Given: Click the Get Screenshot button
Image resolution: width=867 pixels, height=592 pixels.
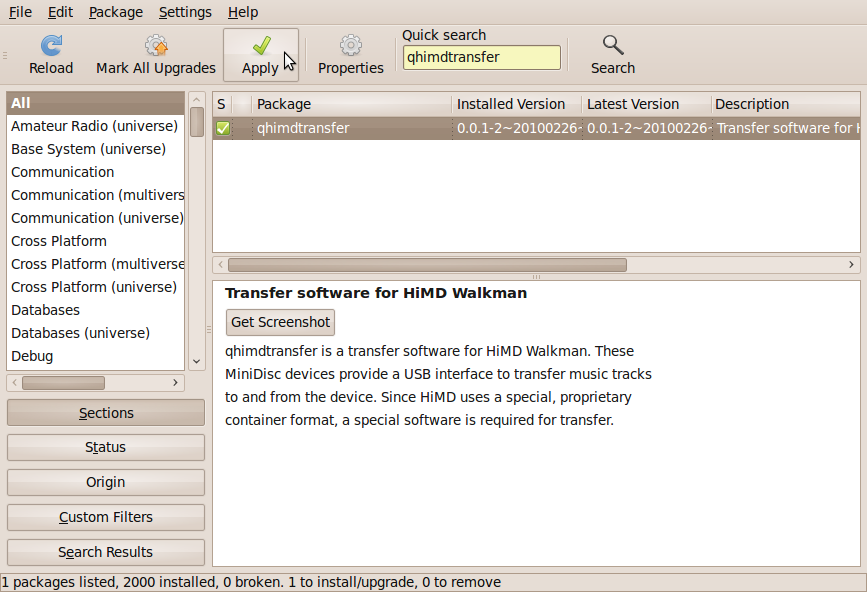Looking at the screenshot, I should tap(280, 322).
